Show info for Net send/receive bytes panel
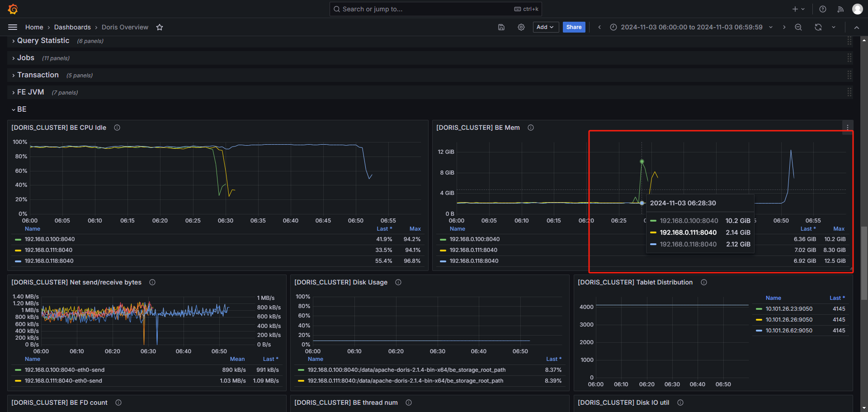The width and height of the screenshot is (868, 412). tap(152, 282)
